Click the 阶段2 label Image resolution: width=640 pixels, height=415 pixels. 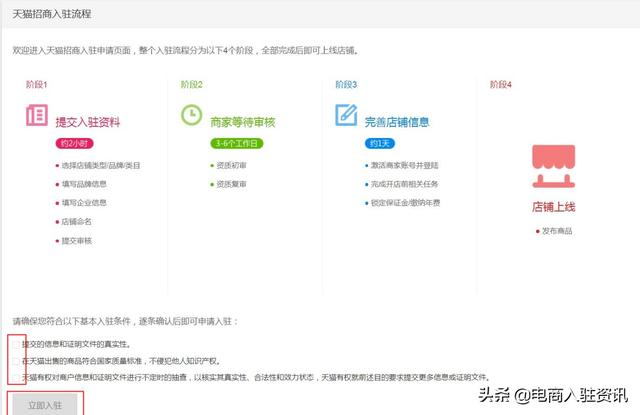pyautogui.click(x=191, y=84)
